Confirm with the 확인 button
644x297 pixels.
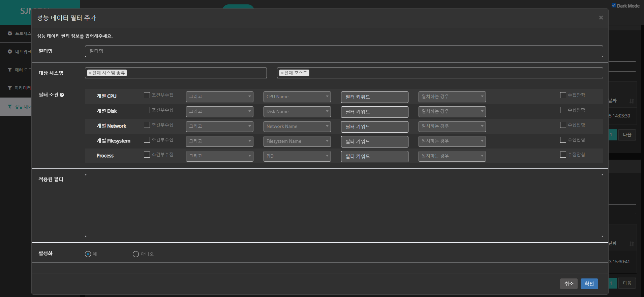(589, 284)
